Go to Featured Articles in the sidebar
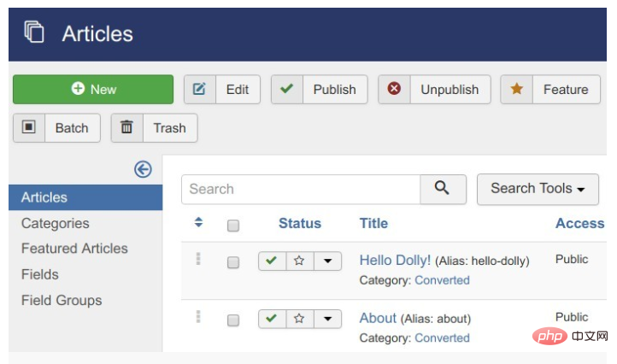This screenshot has height=364, width=617. pyautogui.click(x=74, y=249)
